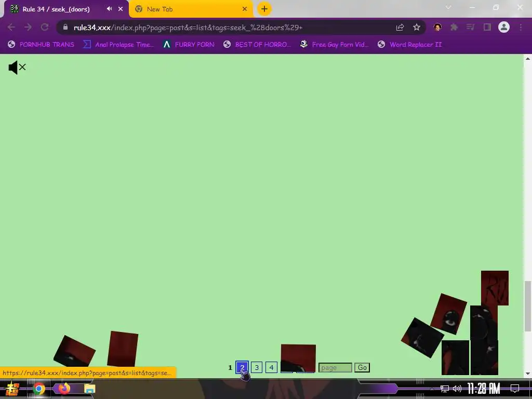Open the FURRY PORN bookmark
Image resolution: width=532 pixels, height=399 pixels.
189,45
